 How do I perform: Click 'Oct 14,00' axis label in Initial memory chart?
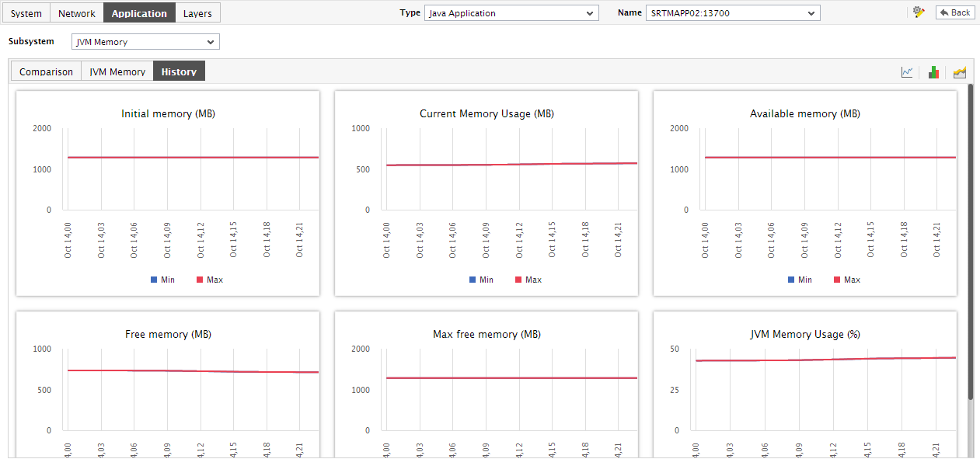[x=68, y=239]
